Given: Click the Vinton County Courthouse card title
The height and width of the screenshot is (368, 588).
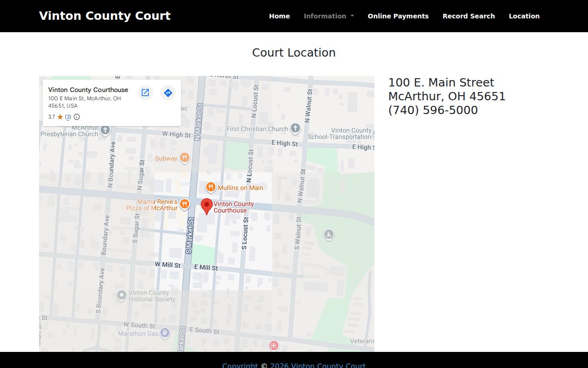Looking at the screenshot, I should coord(88,90).
